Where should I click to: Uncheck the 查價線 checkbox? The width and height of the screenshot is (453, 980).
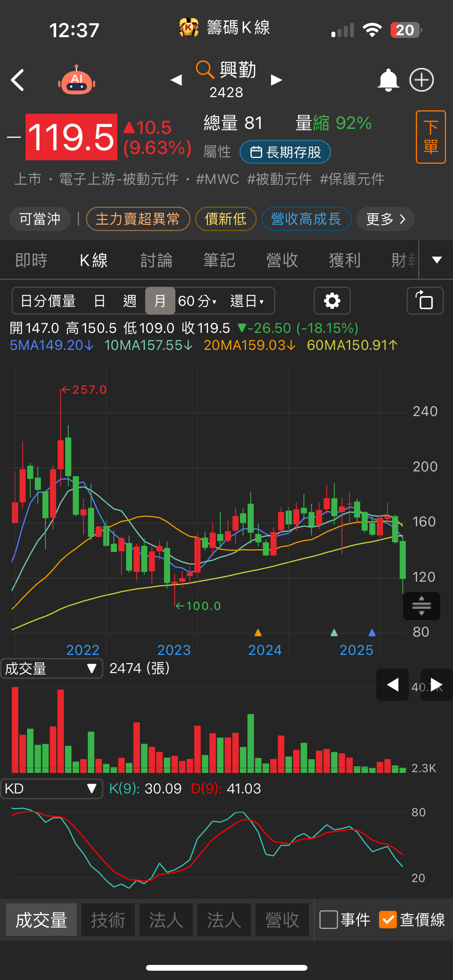click(388, 920)
